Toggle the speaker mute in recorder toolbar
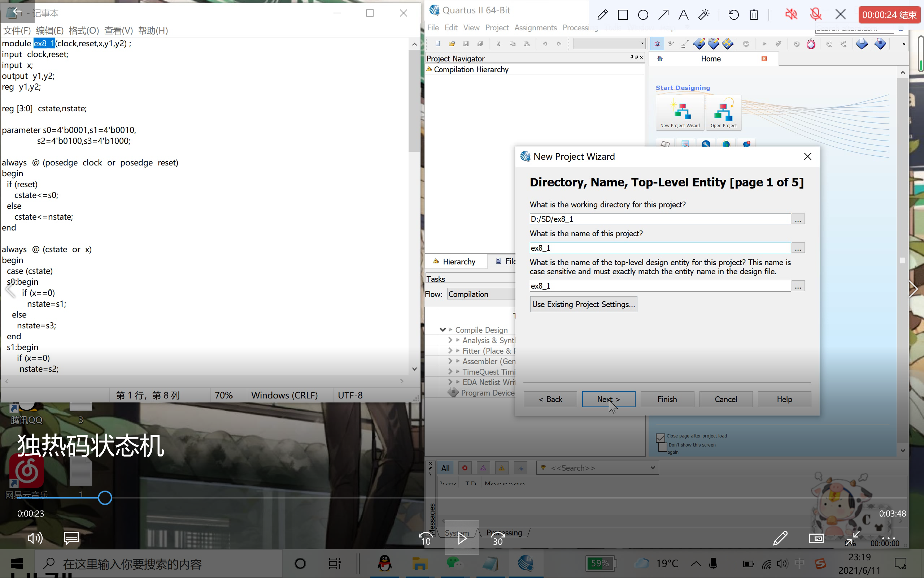The image size is (924, 578). coord(791,15)
